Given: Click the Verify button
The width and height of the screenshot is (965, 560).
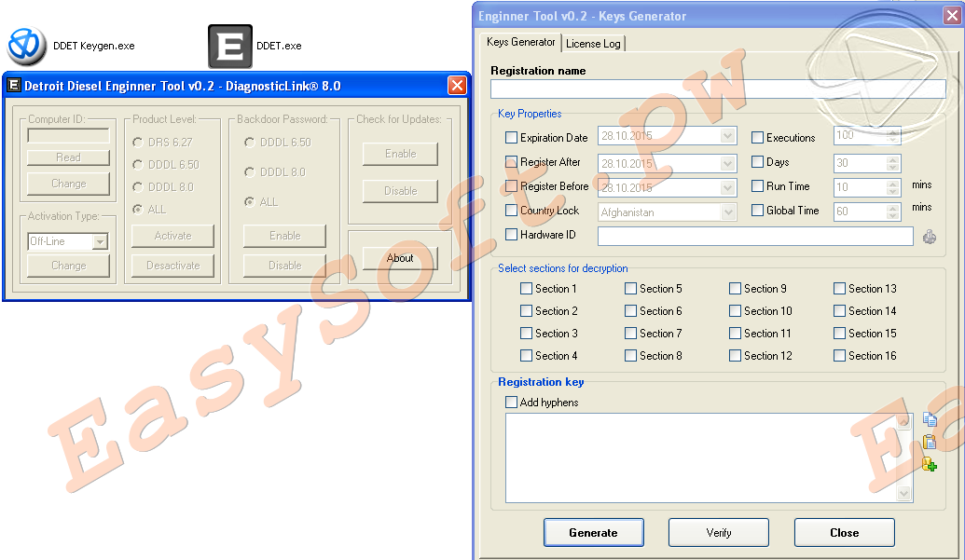Looking at the screenshot, I should pyautogui.click(x=719, y=532).
